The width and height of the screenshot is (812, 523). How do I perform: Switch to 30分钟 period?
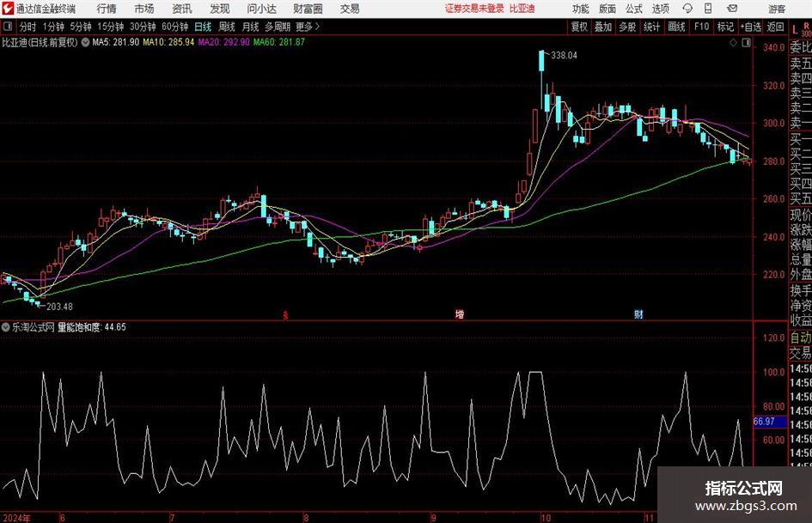143,27
